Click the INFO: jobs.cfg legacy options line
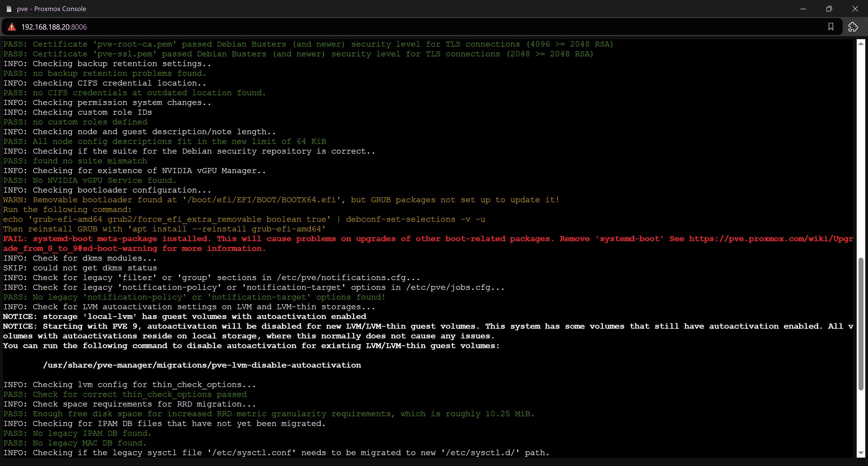Image resolution: width=868 pixels, height=466 pixels. (254, 287)
